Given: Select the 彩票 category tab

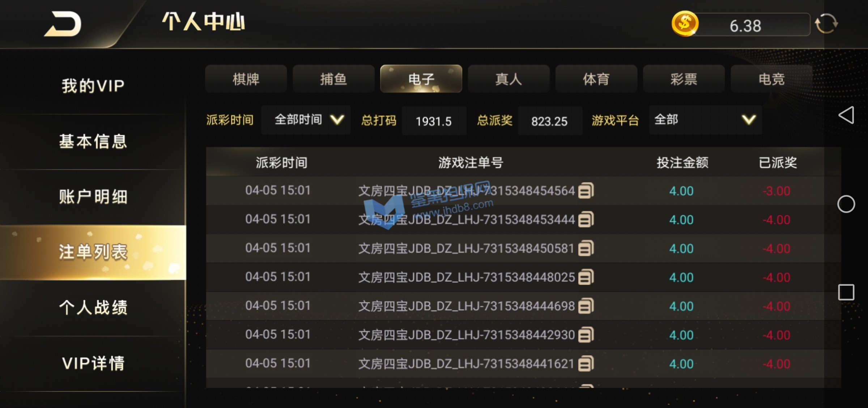Looking at the screenshot, I should coord(684,79).
